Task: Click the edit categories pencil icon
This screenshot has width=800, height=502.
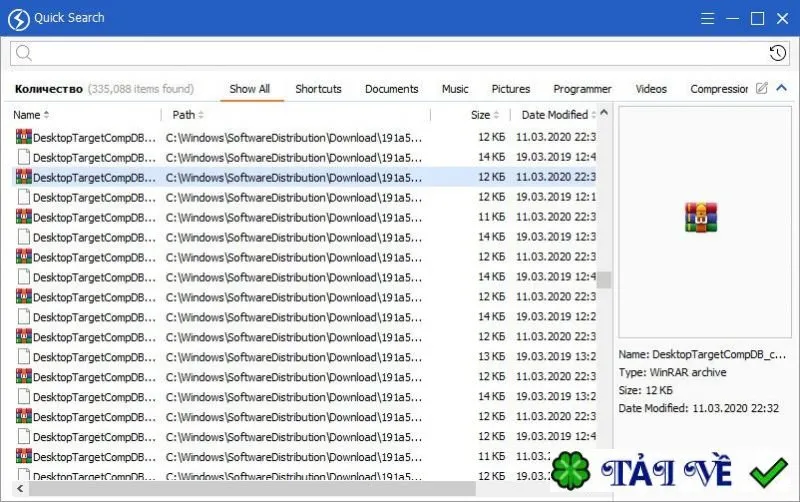Action: coord(761,88)
